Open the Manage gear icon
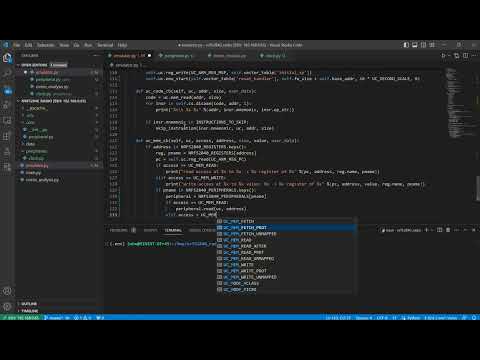The width and height of the screenshot is (480, 360). click(7, 306)
